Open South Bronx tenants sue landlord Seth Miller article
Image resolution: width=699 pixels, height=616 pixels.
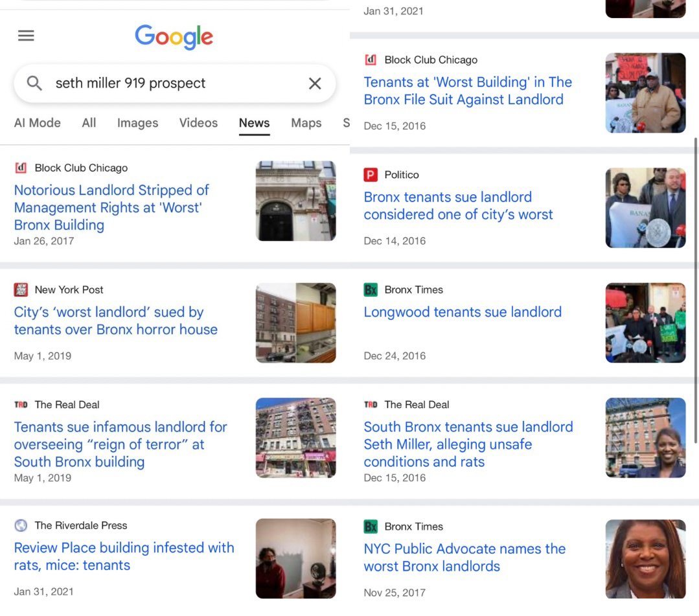click(468, 444)
